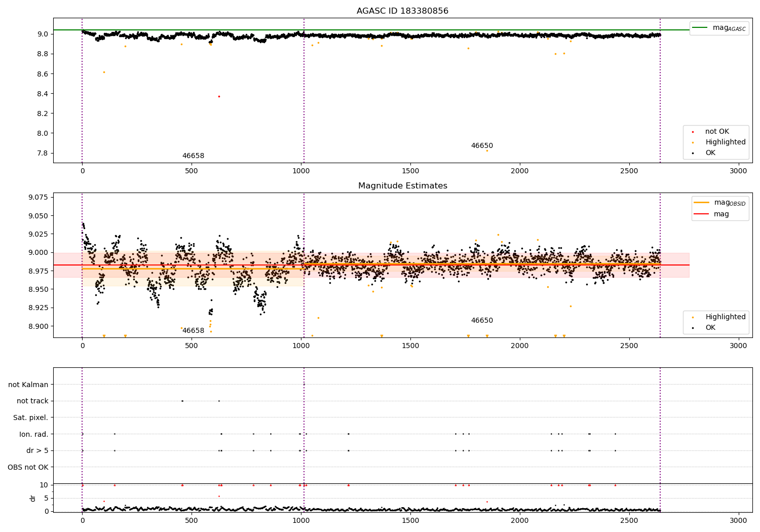The image size is (760, 532).
Task: Click 'Highlighted' legend entry in top plot
Action: point(720,142)
